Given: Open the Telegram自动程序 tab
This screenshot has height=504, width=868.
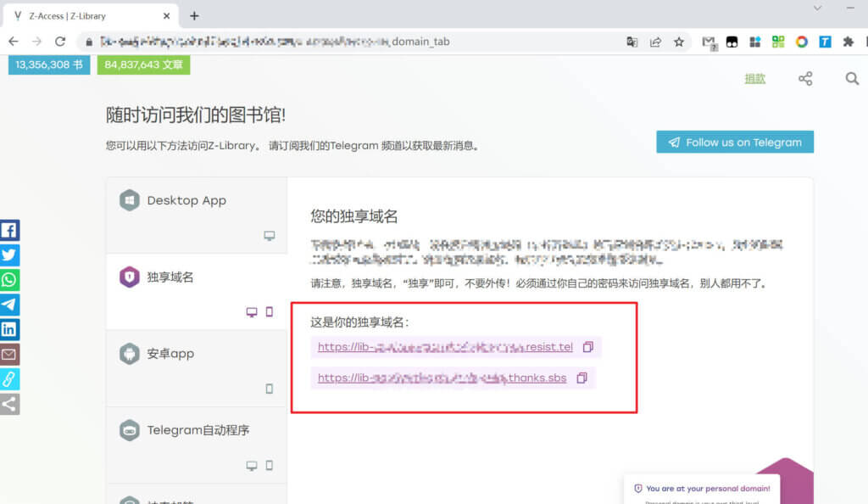Looking at the screenshot, I should [196, 430].
